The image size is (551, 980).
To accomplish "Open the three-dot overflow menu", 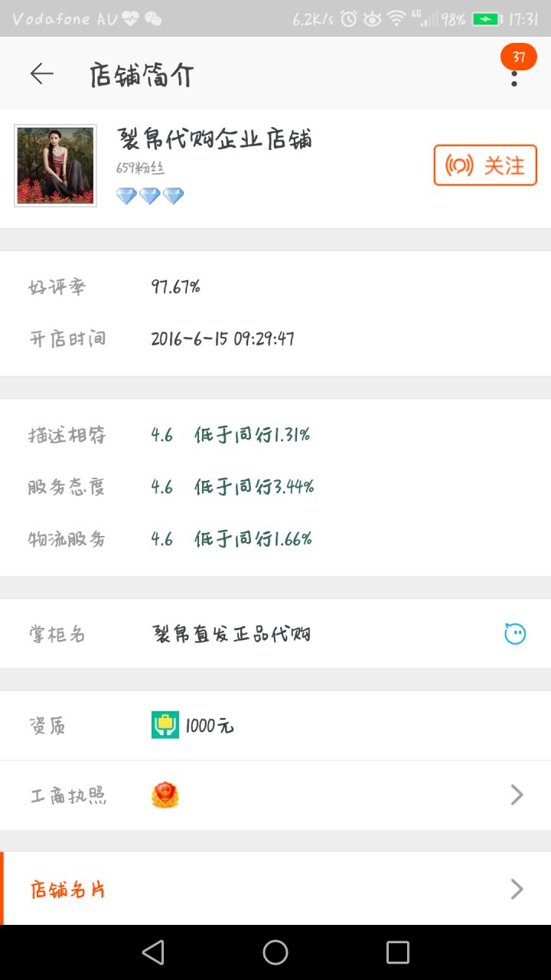I will [514, 78].
